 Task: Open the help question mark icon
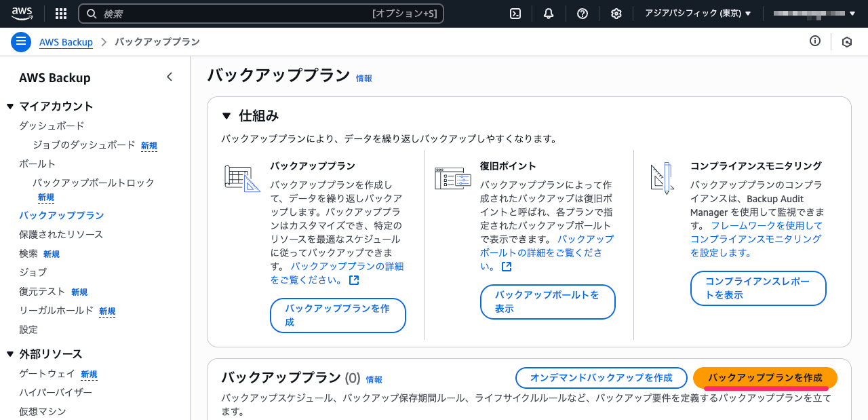tap(583, 14)
